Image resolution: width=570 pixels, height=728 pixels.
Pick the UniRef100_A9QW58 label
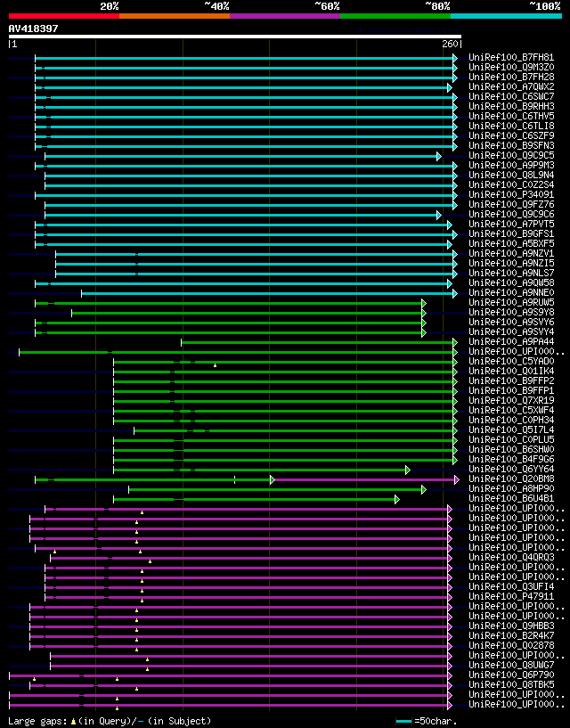point(511,282)
